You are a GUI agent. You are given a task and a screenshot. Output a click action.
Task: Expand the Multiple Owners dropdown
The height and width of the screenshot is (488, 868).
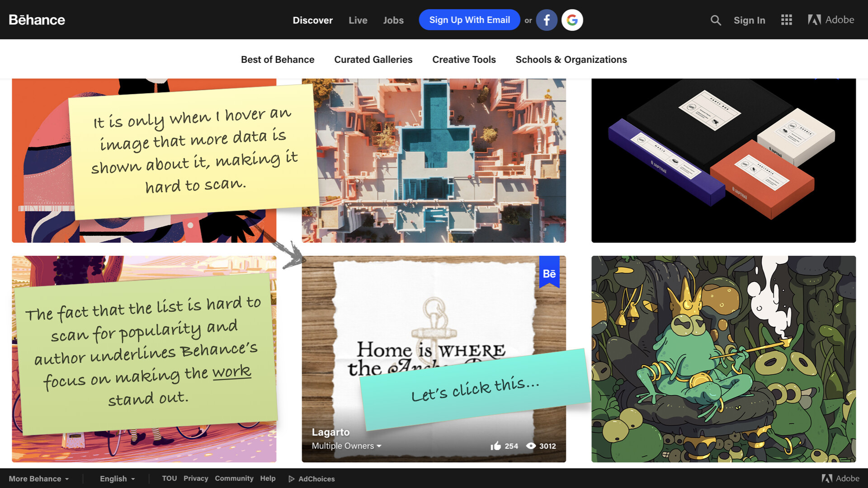(347, 446)
